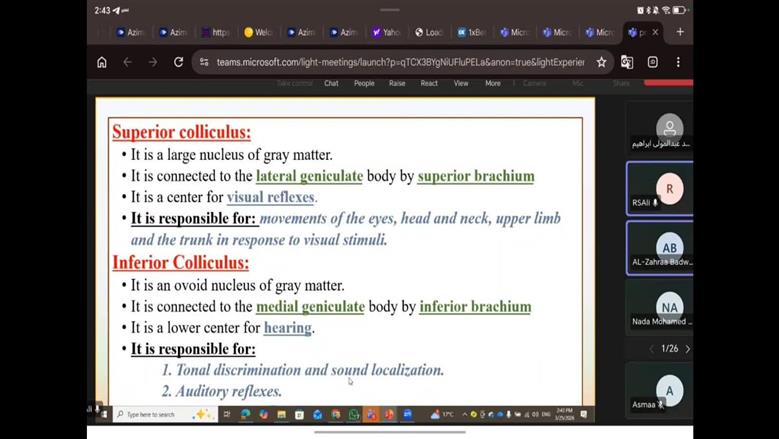Open the View options menu
The height and width of the screenshot is (439, 779).
pos(461,83)
